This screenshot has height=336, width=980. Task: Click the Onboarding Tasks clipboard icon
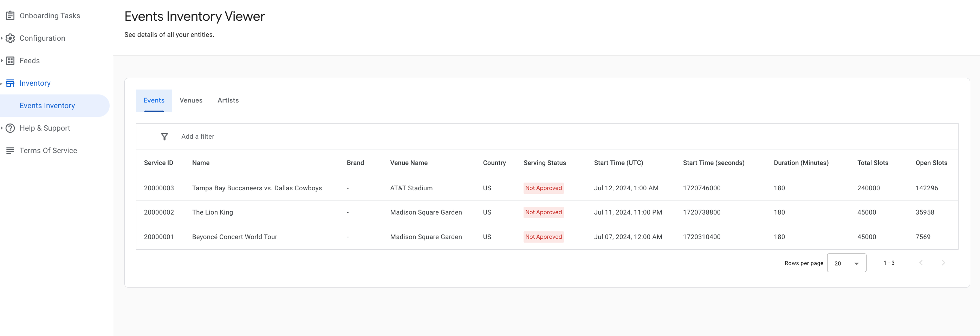(10, 15)
